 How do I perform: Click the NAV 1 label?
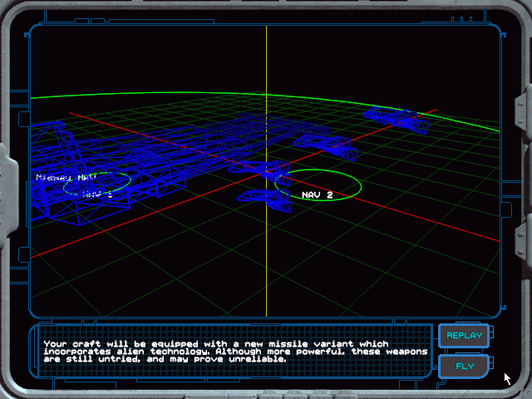pyautogui.click(x=97, y=194)
